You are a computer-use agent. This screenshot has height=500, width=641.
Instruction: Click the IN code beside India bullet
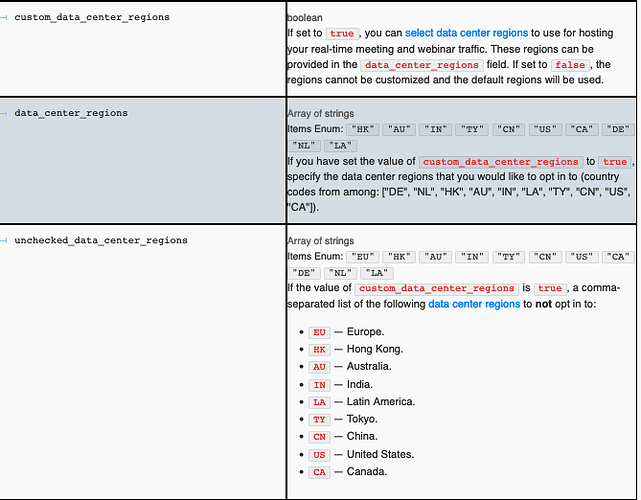click(x=319, y=385)
